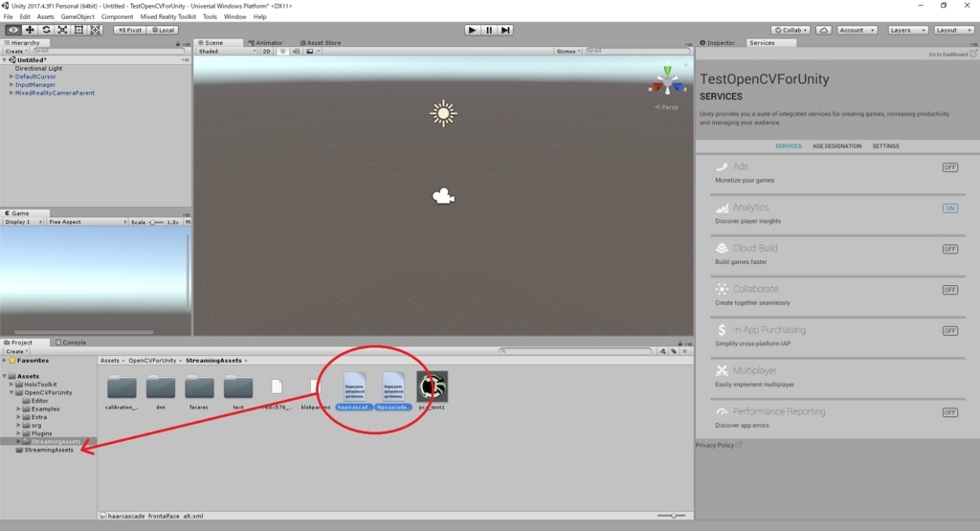This screenshot has height=531, width=980.
Task: Select the Move tool
Action: point(30,30)
